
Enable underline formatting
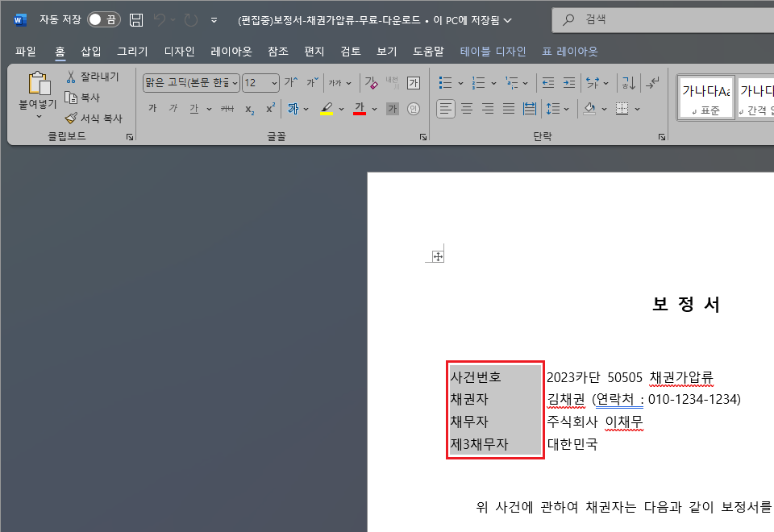pos(195,109)
